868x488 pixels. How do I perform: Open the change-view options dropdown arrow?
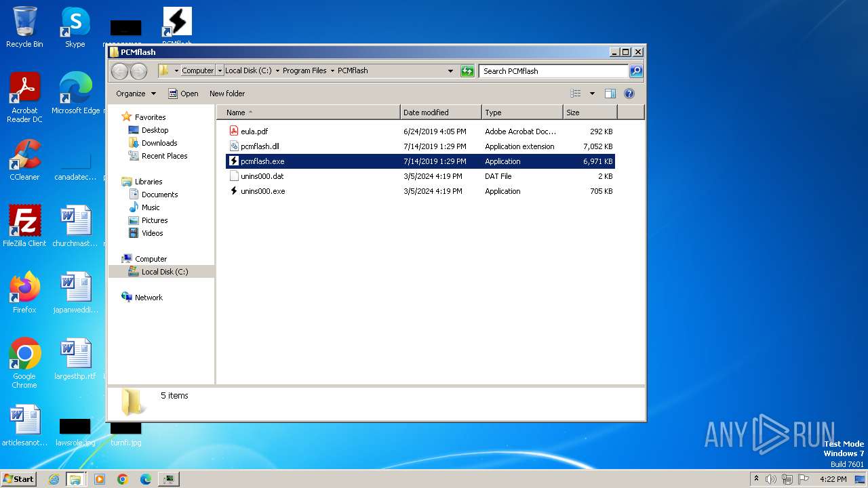592,94
